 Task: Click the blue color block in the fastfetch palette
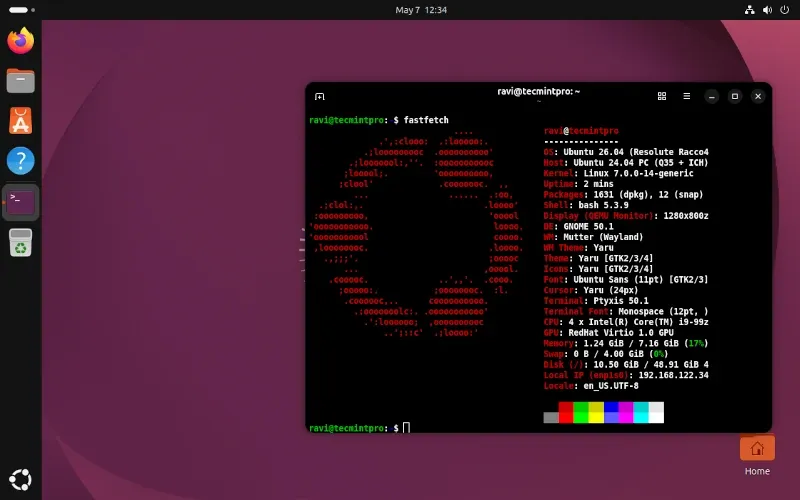point(611,412)
